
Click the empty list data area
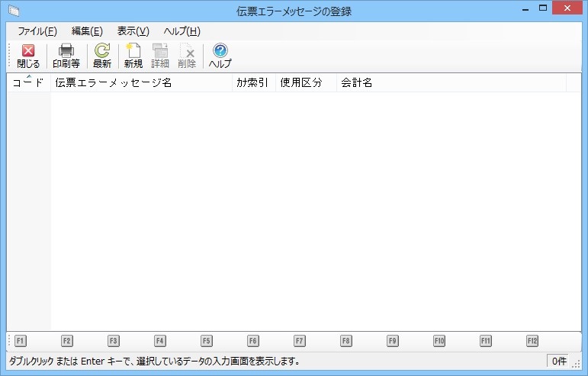tap(305, 206)
